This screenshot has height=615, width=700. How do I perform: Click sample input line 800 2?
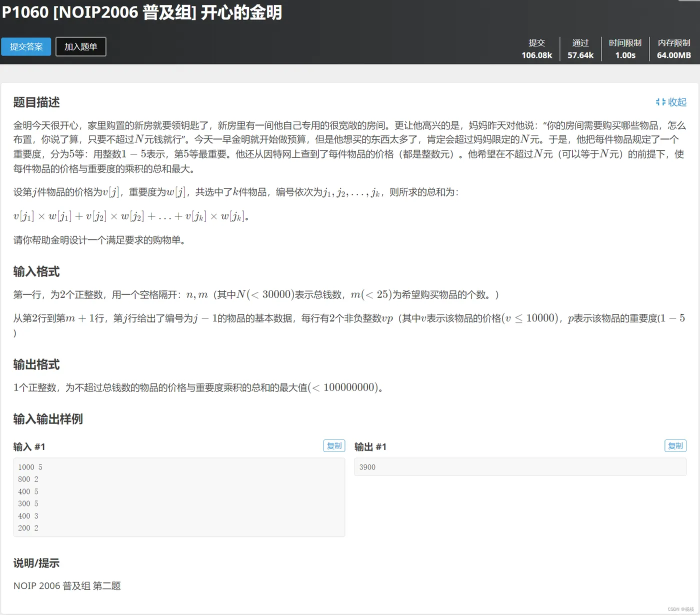(28, 479)
